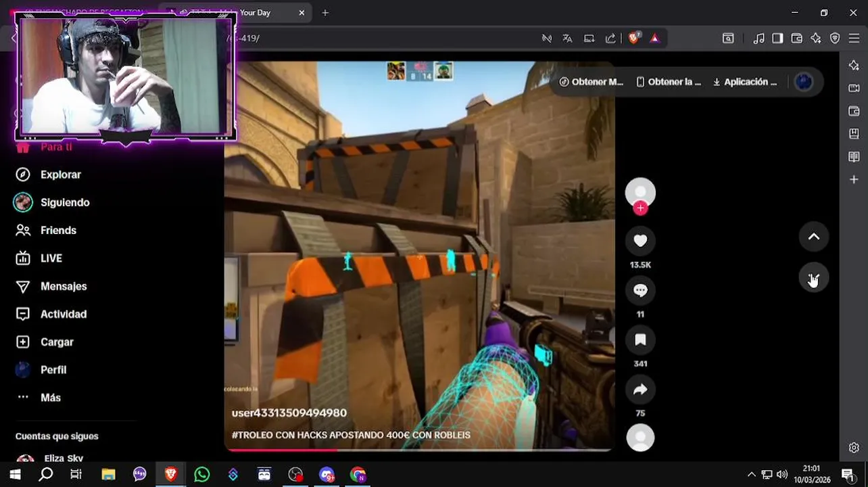Open File Explorer from taskbar

tap(108, 475)
